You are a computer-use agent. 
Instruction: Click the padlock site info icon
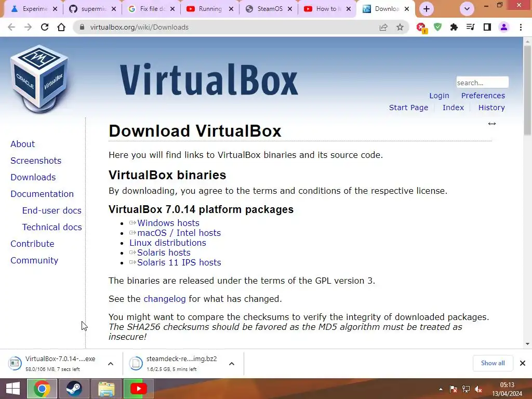pos(82,27)
